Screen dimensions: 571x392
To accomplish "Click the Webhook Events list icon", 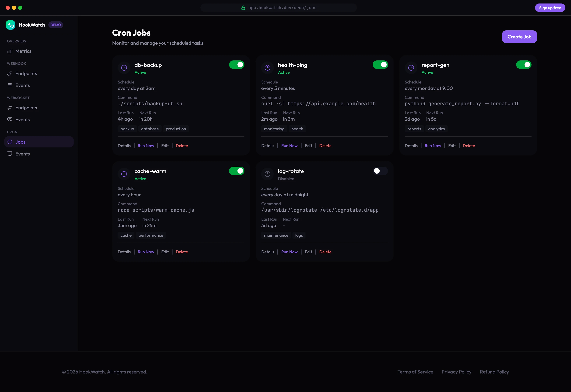I will [10, 85].
